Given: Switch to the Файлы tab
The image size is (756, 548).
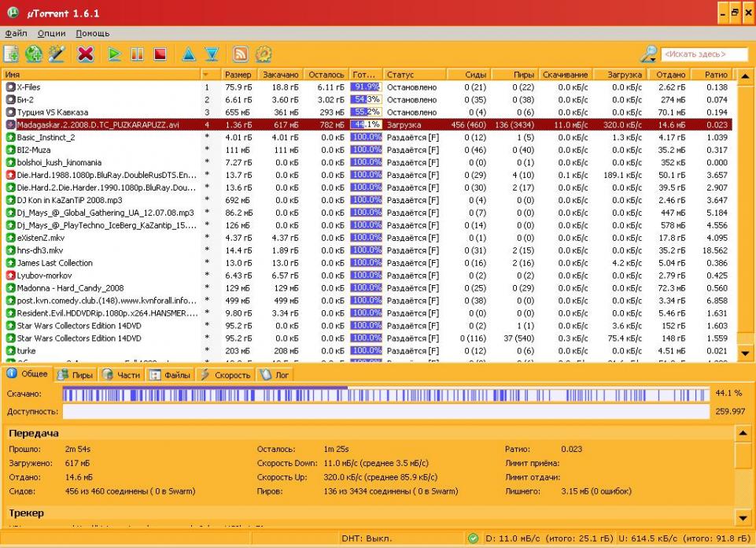Looking at the screenshot, I should point(170,375).
